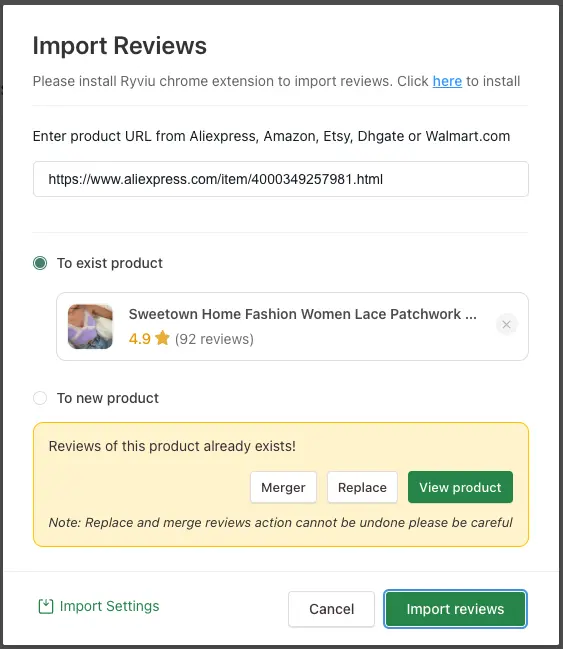The height and width of the screenshot is (649, 563).
Task: Focus the Aliexpress product URL field
Action: 281,179
